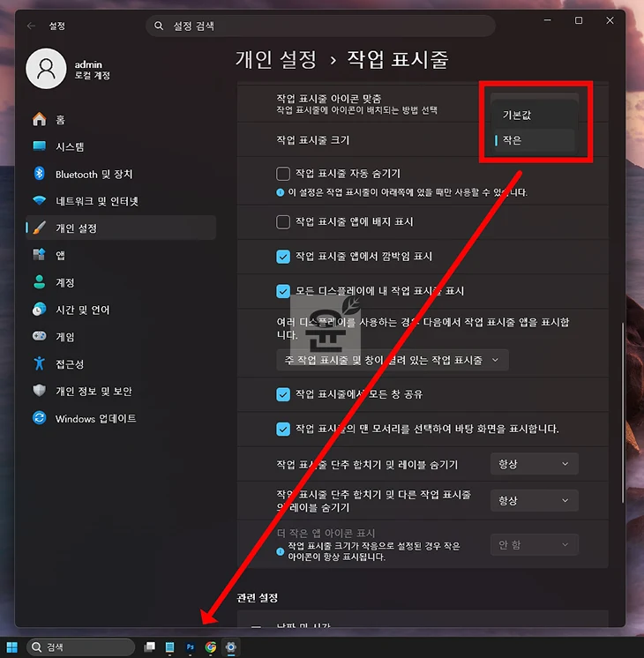
Task: Select the 시스템 monitor icon in sidebar
Action: point(40,146)
